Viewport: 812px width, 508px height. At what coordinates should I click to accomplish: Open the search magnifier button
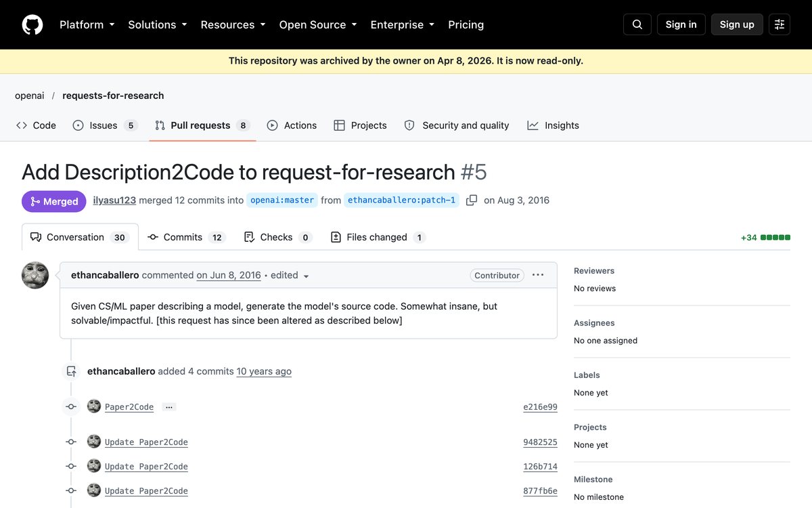point(637,24)
